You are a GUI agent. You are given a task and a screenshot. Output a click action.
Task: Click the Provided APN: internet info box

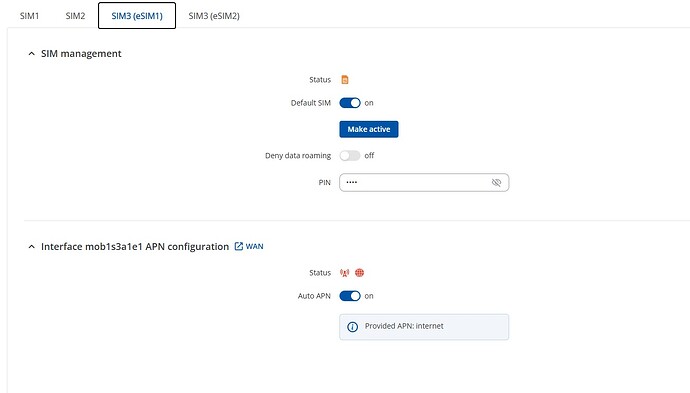424,327
